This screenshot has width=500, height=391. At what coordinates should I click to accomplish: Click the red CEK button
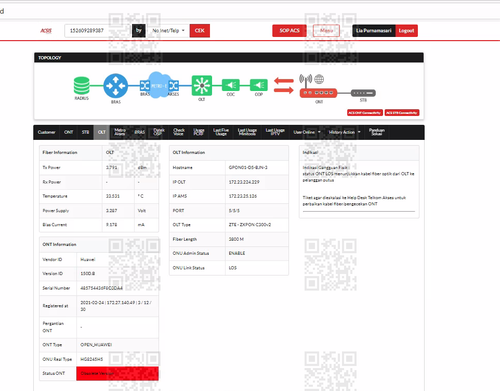(x=200, y=31)
